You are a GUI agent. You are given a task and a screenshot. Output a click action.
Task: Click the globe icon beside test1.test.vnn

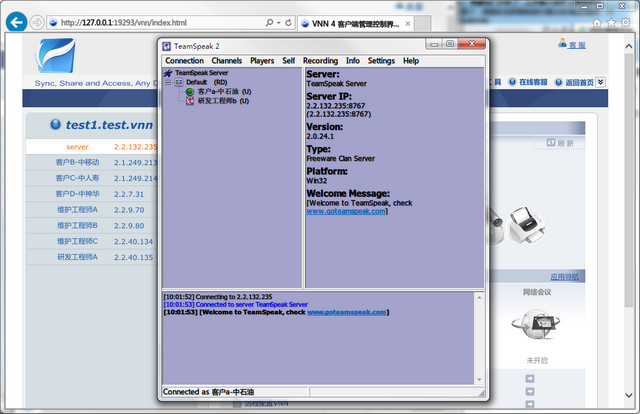point(55,124)
